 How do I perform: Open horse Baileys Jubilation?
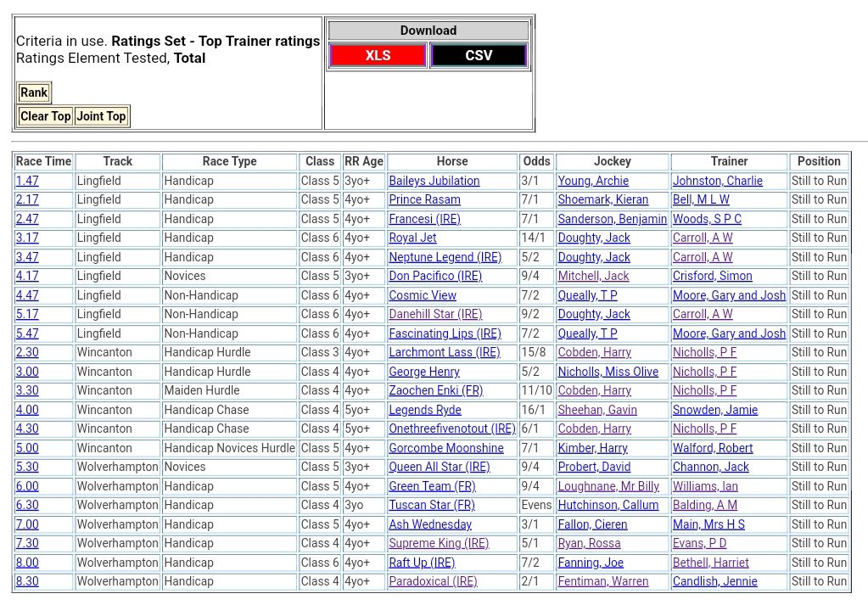434,181
